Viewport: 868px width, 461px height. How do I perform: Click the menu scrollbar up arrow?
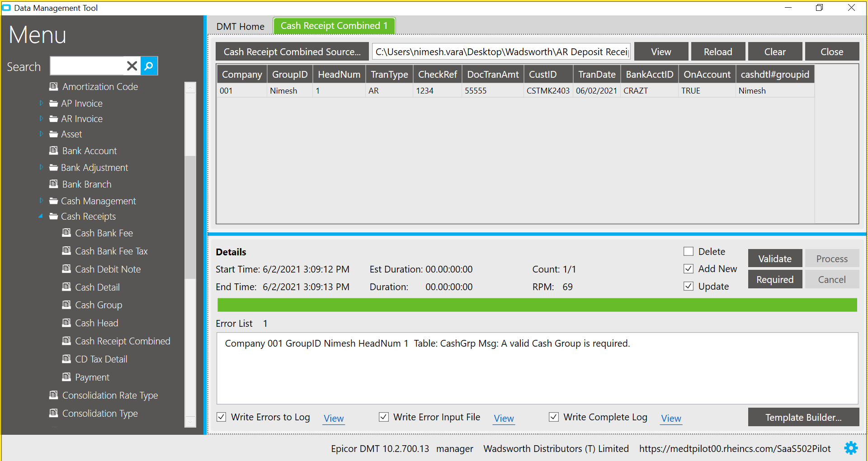[190, 87]
